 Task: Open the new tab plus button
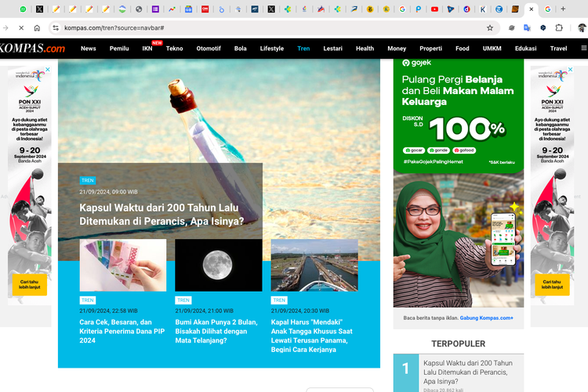tap(563, 9)
